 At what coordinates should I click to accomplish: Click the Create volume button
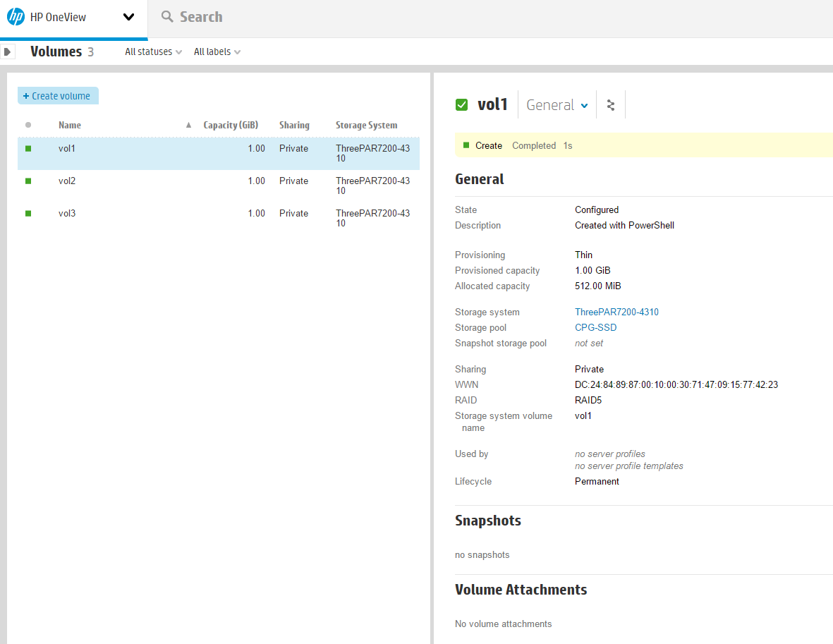(58, 96)
